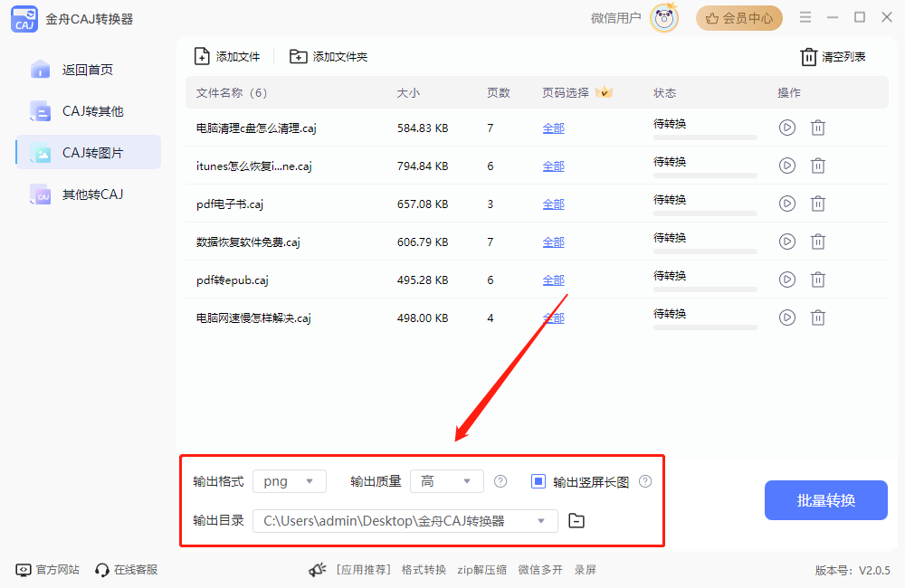The width and height of the screenshot is (905, 588).
Task: Click 添加文件 to add a file
Action: [228, 57]
